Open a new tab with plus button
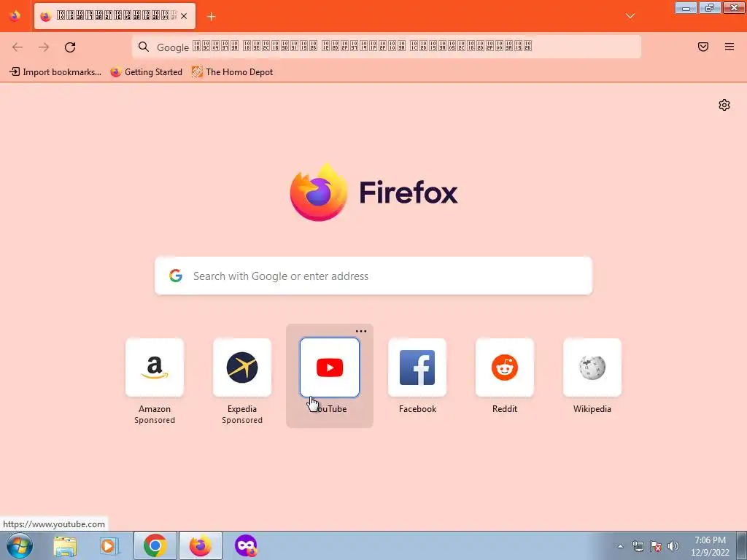The width and height of the screenshot is (747, 560). (211, 17)
